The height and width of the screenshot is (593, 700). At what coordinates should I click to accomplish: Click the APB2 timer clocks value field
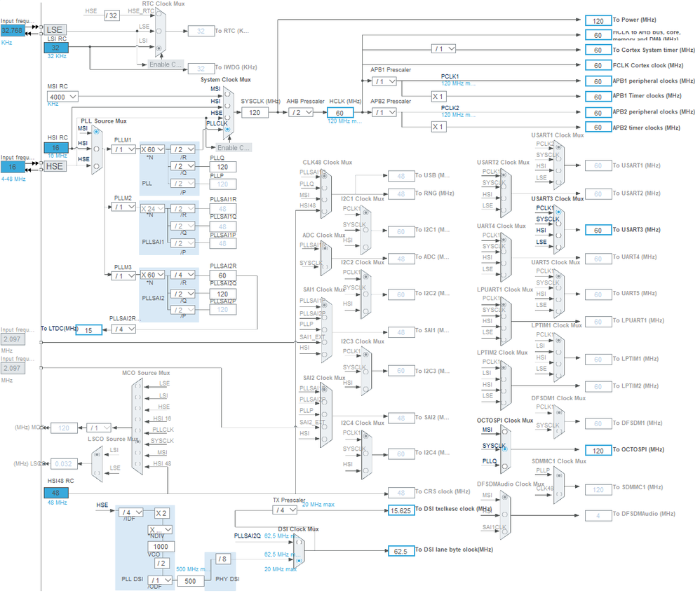click(x=598, y=128)
